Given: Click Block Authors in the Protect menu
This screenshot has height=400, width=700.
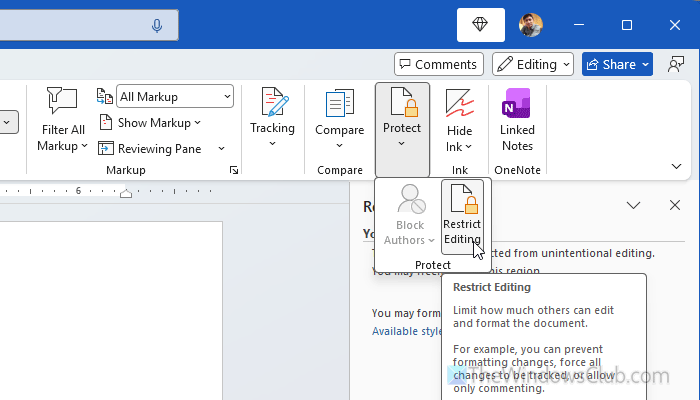Looking at the screenshot, I should 409,216.
